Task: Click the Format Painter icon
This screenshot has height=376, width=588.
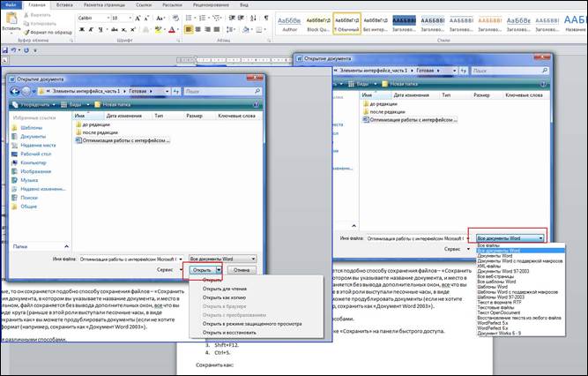Action: (26, 33)
